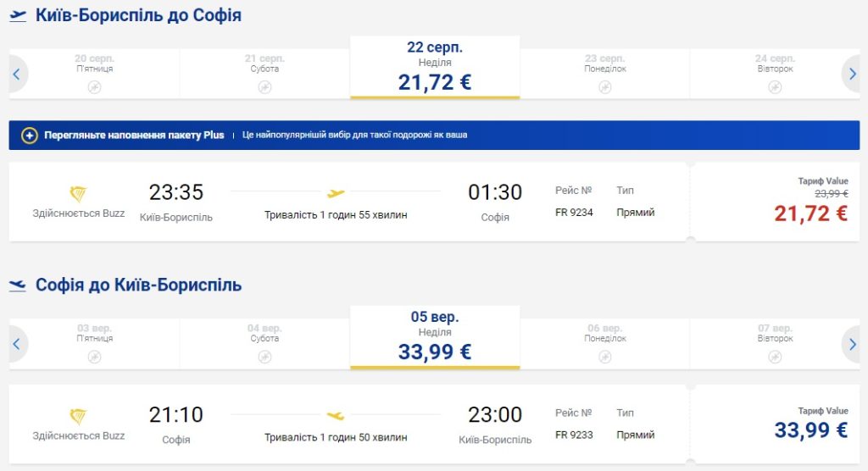Viewport: 868px width, 471px height.
Task: Click the departing plane icon beside Київ-Бориспіль heading
Action: (x=18, y=16)
